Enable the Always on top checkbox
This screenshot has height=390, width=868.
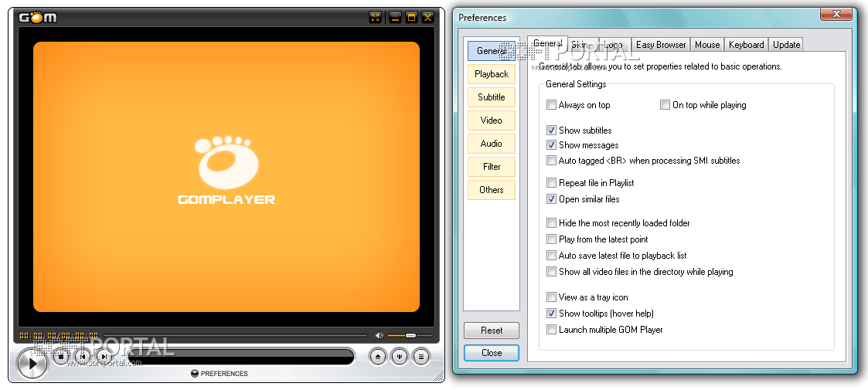(x=551, y=105)
